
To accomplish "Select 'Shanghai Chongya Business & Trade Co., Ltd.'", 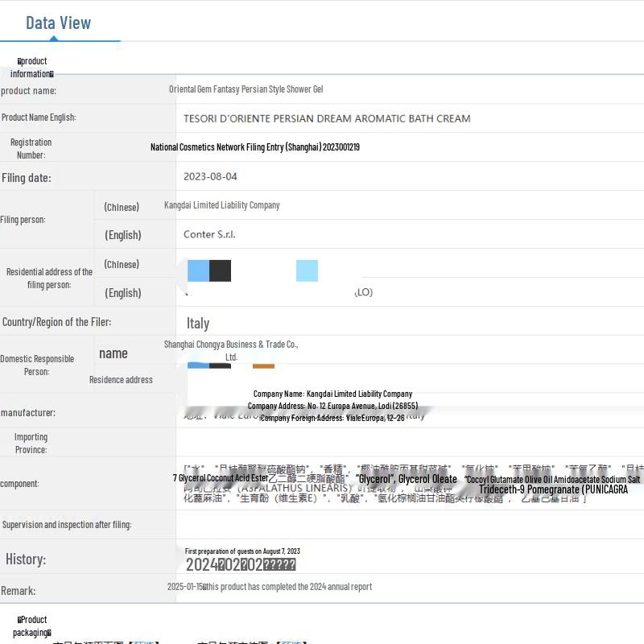I will pyautogui.click(x=231, y=350).
